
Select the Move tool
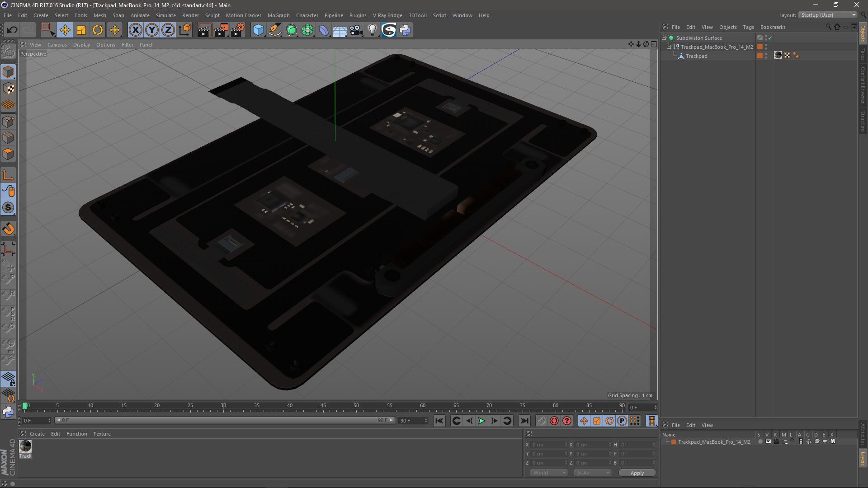(x=65, y=30)
